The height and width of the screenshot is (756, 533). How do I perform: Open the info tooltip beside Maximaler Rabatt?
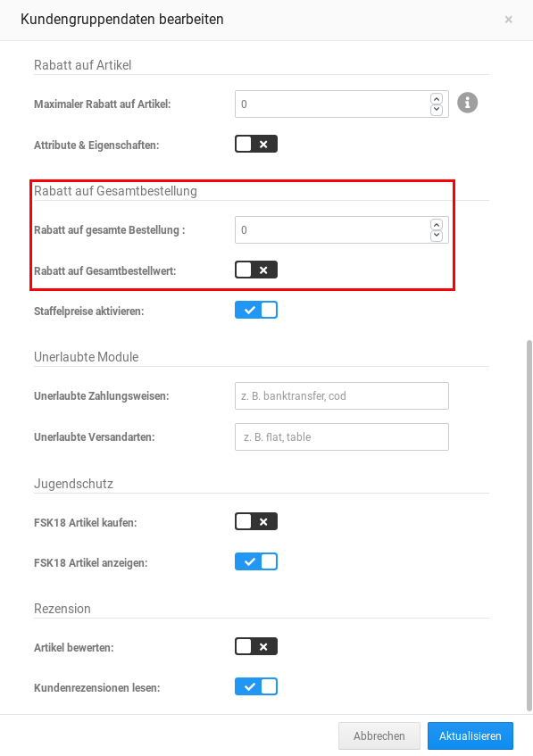(x=469, y=102)
